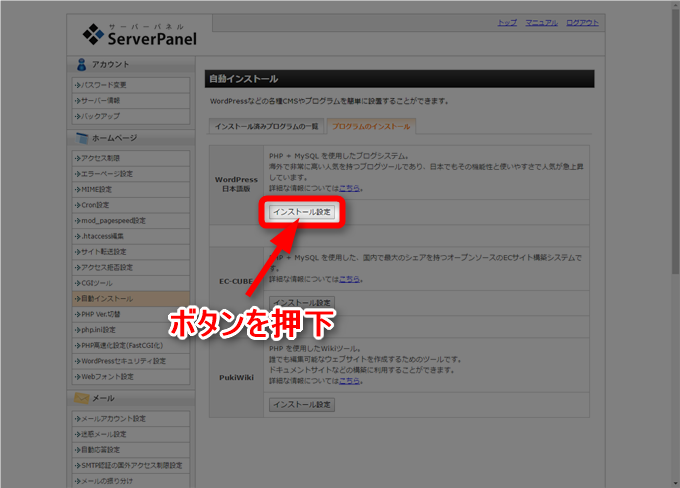Open the マニュアル link
The width and height of the screenshot is (680, 488).
[541, 23]
